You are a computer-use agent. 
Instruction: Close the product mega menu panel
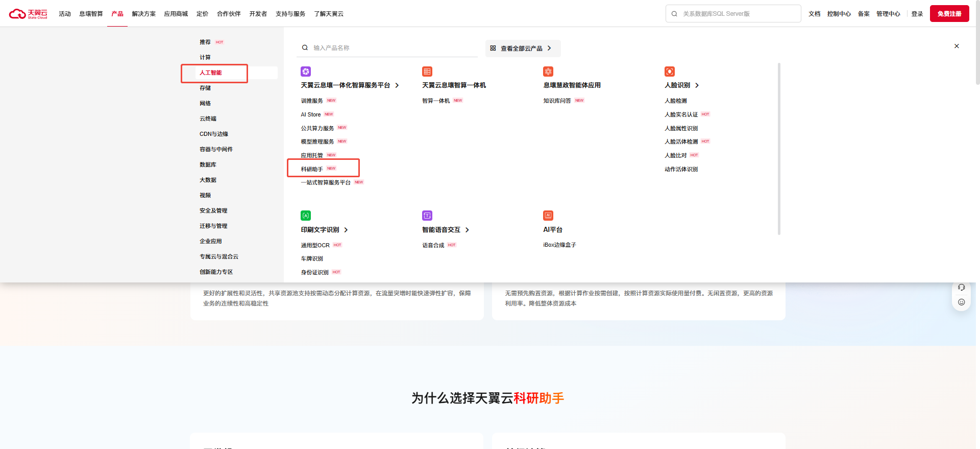pos(957,46)
